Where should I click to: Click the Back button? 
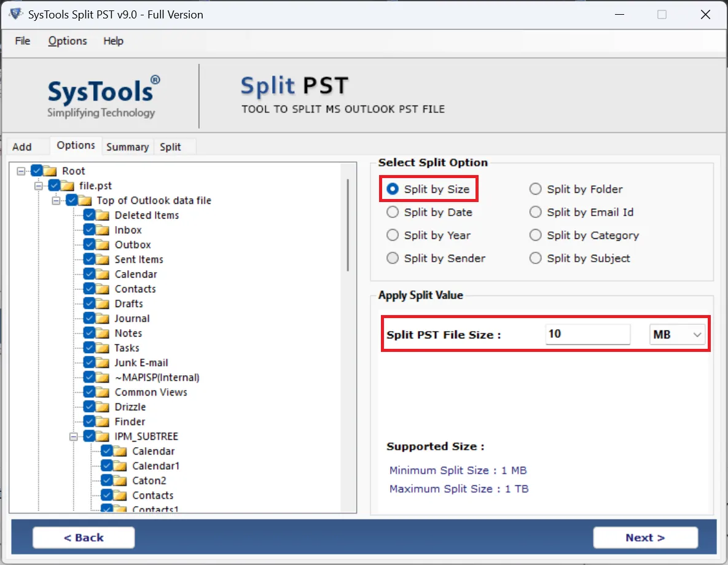tap(84, 537)
